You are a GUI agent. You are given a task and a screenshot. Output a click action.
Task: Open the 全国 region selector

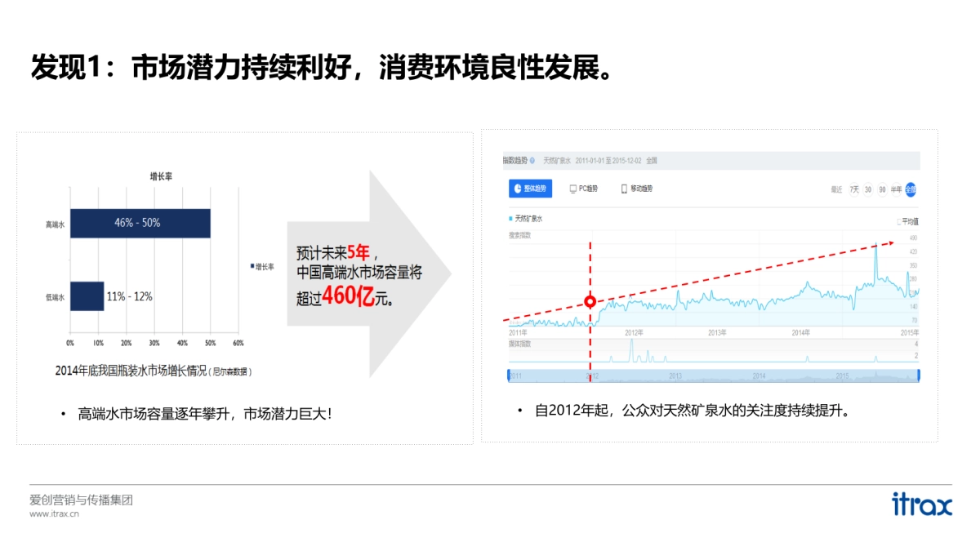[651, 161]
